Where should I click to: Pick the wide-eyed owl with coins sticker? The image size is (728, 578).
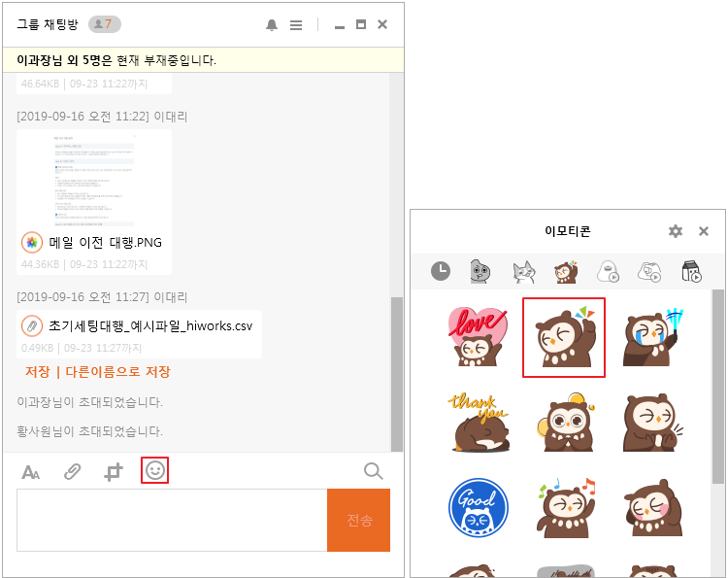click(x=566, y=422)
